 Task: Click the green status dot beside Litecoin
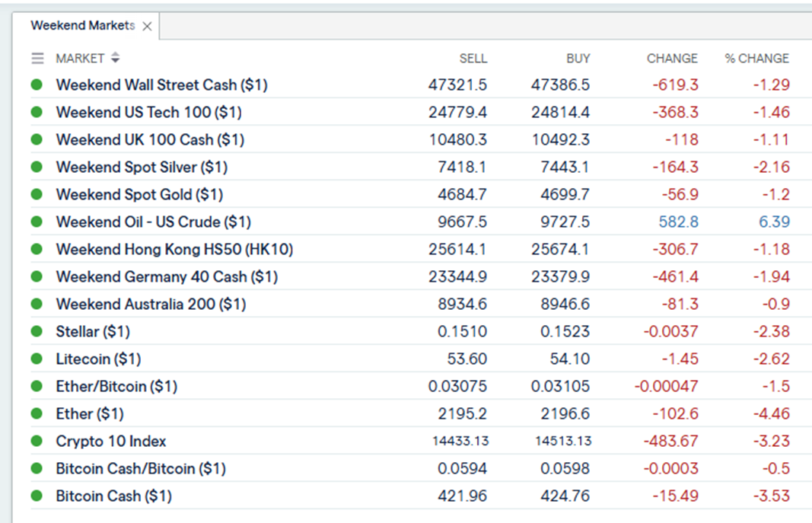pos(37,359)
